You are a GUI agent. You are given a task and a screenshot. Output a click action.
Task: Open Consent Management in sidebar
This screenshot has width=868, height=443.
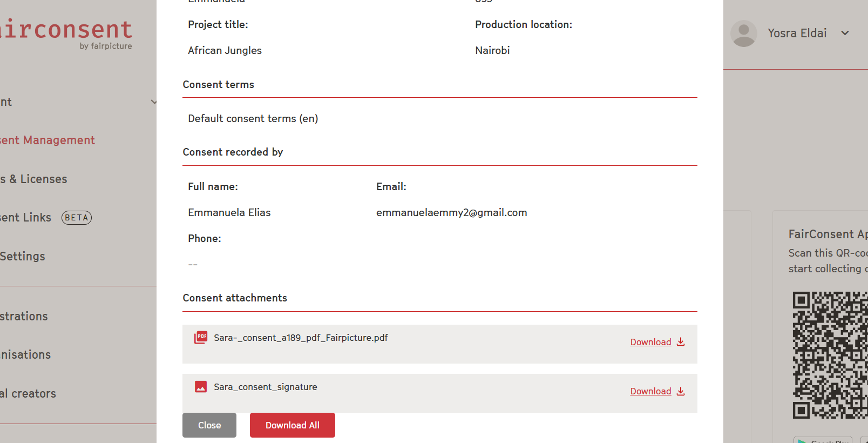48,140
